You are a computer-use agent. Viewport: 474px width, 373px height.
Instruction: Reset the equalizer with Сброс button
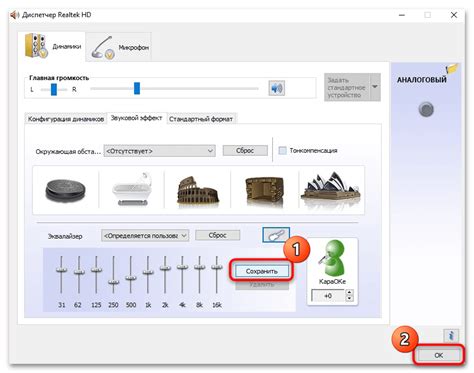pos(218,235)
